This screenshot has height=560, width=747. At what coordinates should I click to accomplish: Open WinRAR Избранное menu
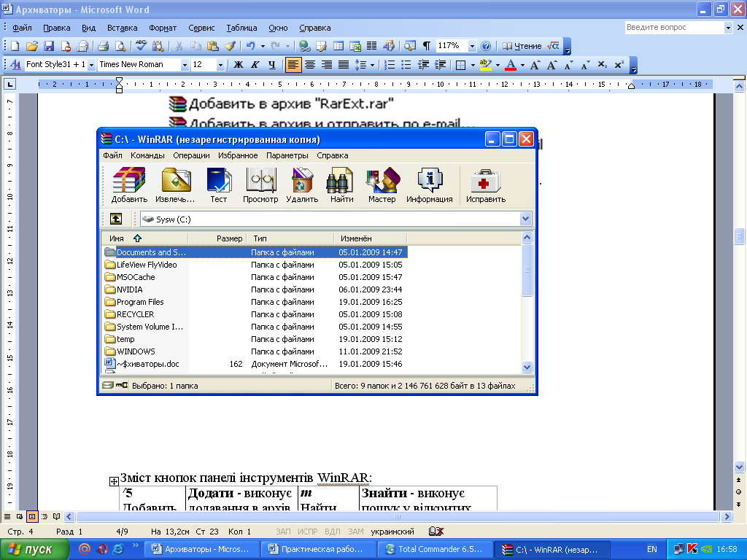(238, 156)
